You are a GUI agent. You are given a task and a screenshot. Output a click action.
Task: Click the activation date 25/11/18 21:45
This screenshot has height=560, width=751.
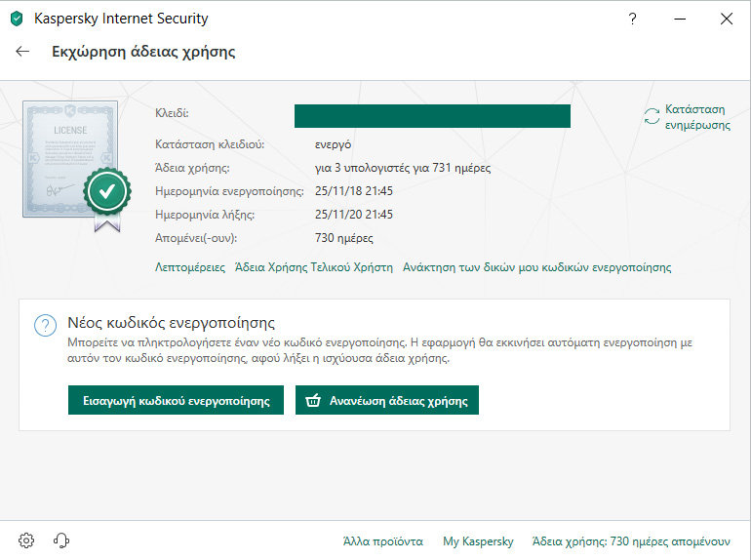[354, 191]
